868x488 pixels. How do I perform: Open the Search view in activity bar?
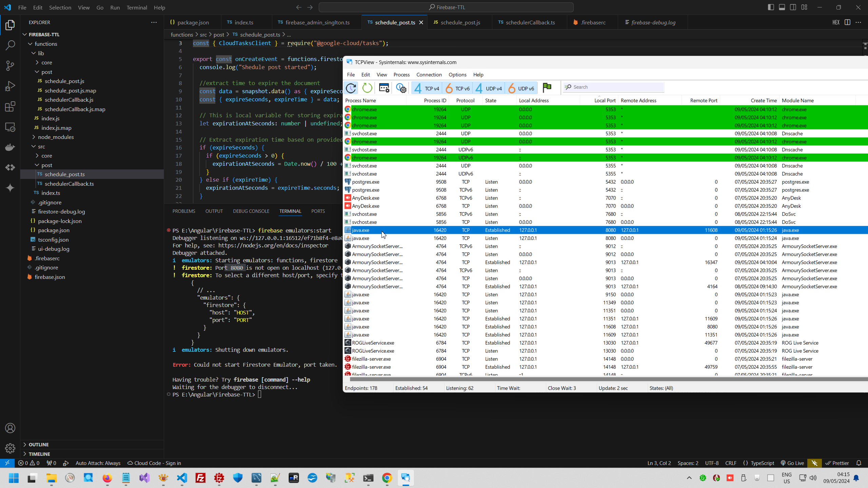10,45
